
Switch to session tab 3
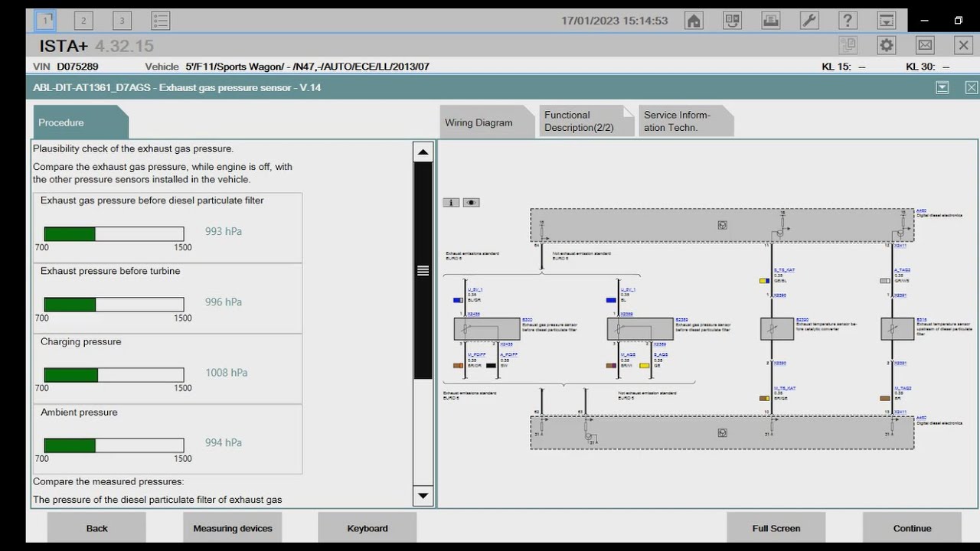coord(122,21)
